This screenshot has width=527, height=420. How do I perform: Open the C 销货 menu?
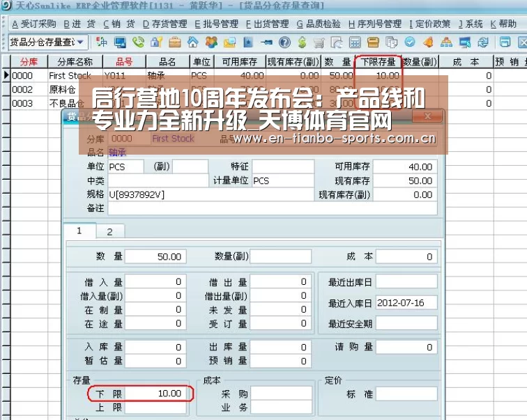point(119,24)
